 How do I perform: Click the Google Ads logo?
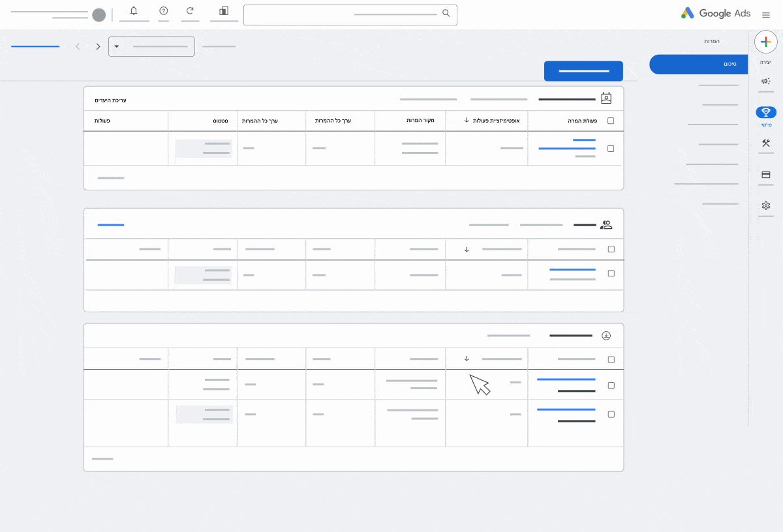716,13
